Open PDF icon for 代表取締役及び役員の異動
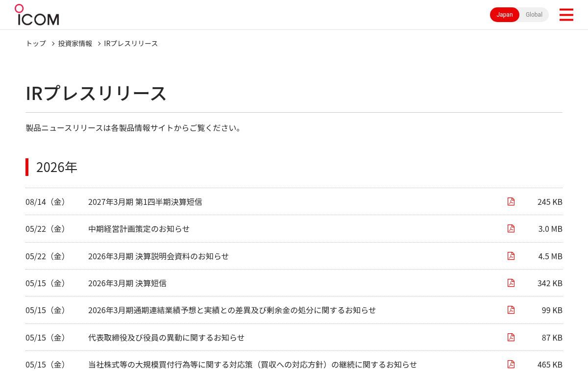588x371 pixels. [x=511, y=337]
